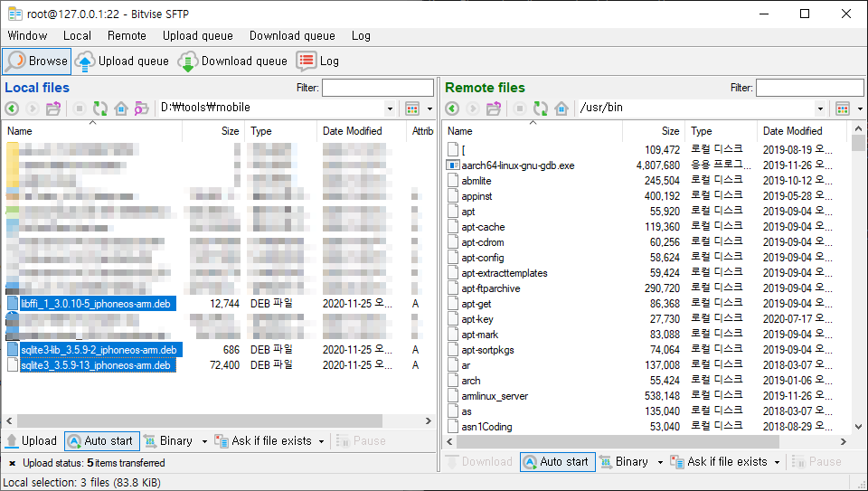Go back in Local files pane

point(12,108)
